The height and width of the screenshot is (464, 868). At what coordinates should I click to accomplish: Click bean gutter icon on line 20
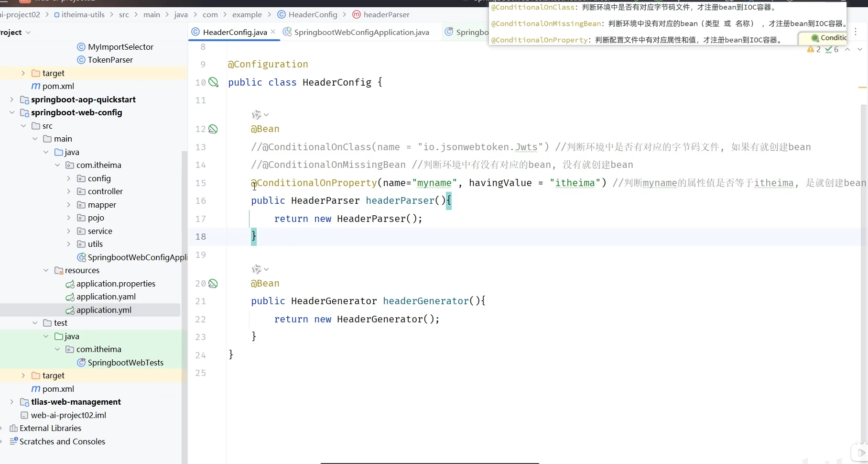pyautogui.click(x=213, y=284)
